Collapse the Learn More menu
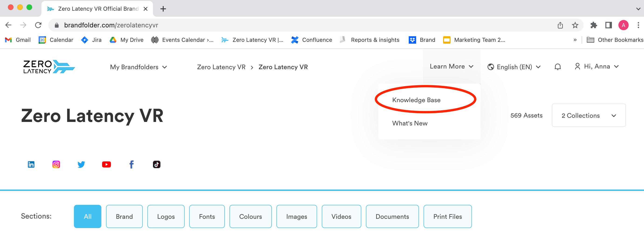Viewport: 644px width, 242px height. pos(451,66)
